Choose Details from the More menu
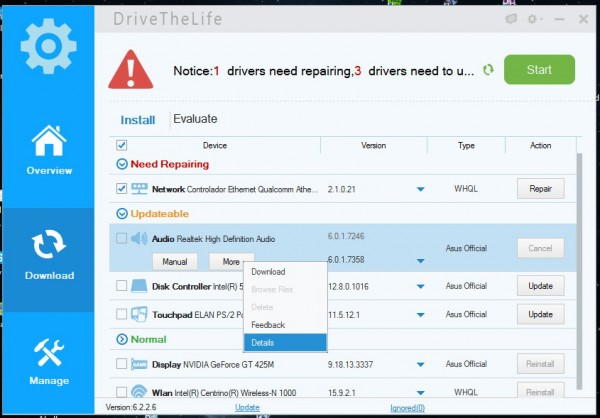The image size is (600, 418). tap(285, 343)
